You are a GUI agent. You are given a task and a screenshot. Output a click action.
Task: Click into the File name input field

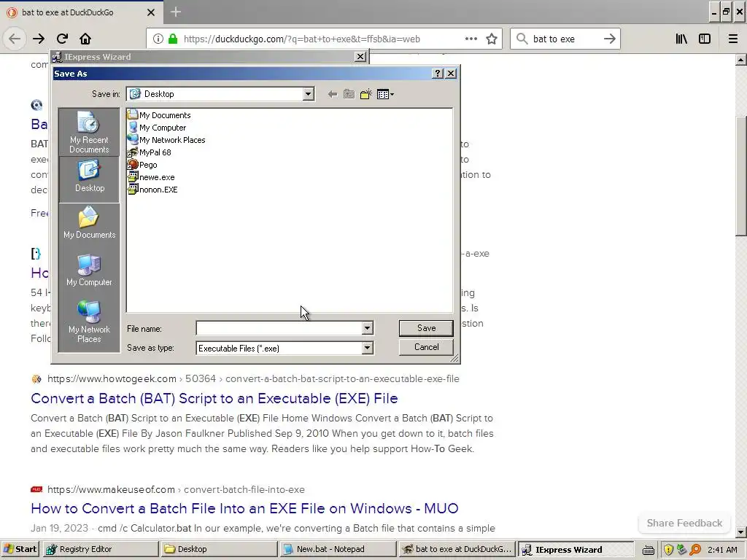(279, 328)
